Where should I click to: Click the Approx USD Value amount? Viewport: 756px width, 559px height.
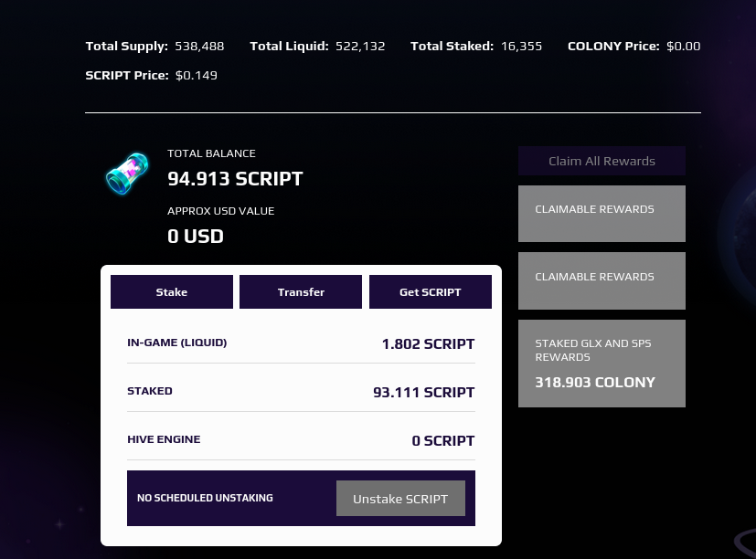(x=196, y=236)
